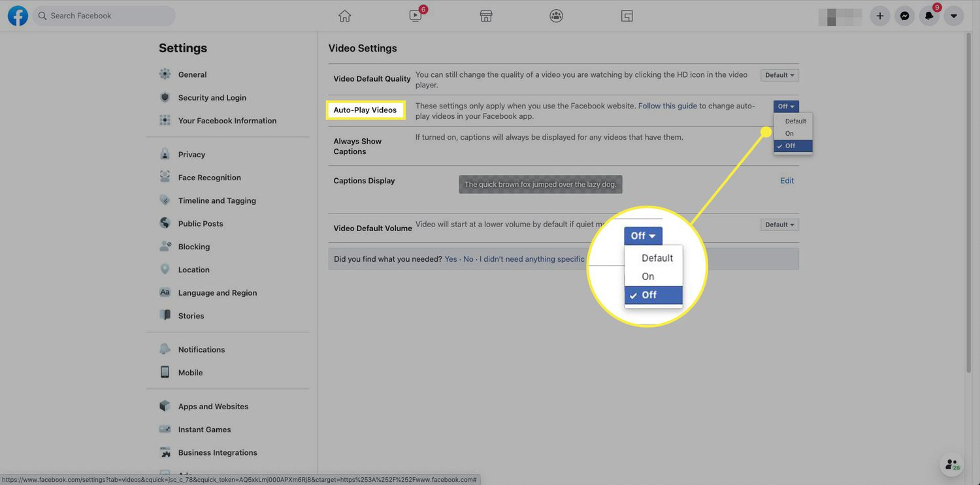Viewport: 980px width, 485px height.
Task: Click the Blocking icon
Action: tap(165, 246)
